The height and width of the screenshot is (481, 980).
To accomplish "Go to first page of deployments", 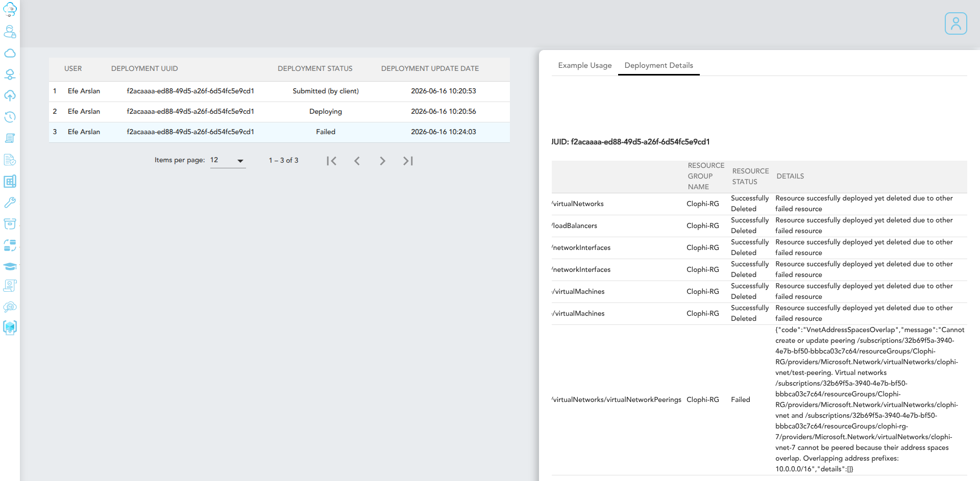I will [331, 161].
